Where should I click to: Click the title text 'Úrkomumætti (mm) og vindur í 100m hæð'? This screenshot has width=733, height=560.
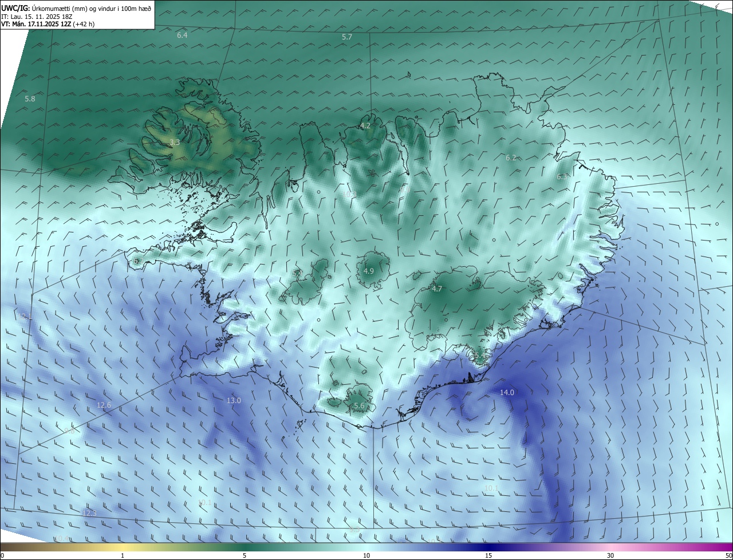[x=92, y=9]
